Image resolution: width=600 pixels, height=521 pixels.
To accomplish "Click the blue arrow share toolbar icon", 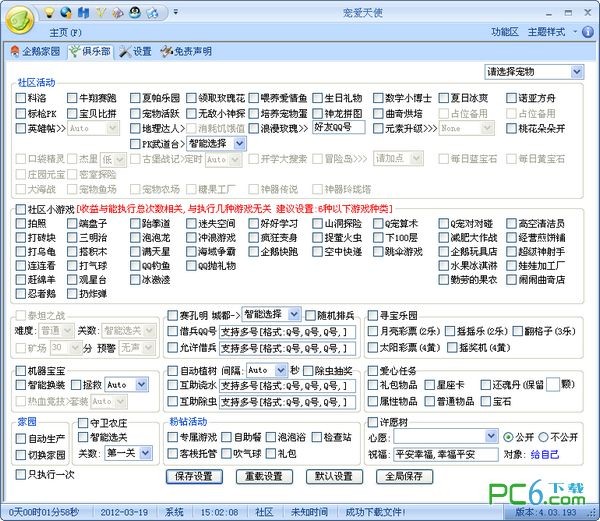I will 152,13.
